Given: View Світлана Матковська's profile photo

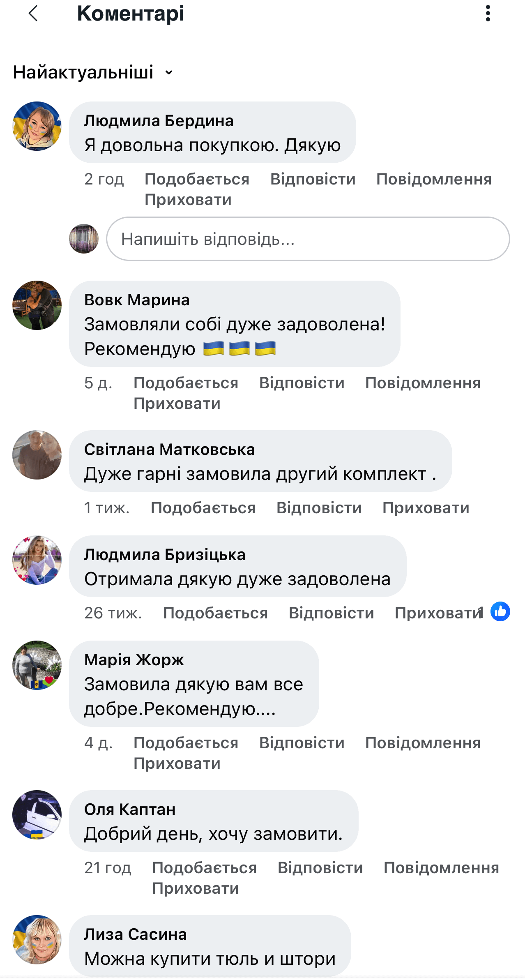Looking at the screenshot, I should click(x=37, y=455).
